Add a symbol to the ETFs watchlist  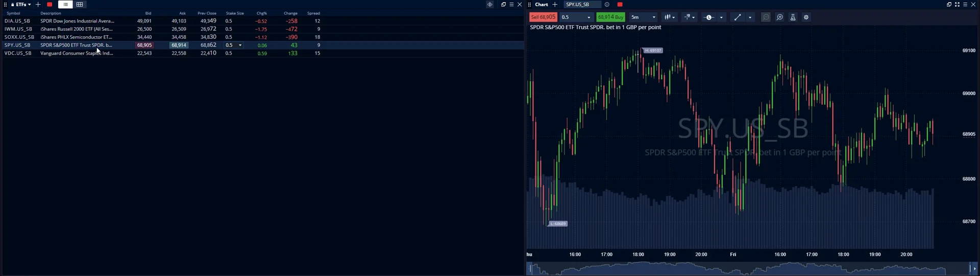(x=38, y=5)
